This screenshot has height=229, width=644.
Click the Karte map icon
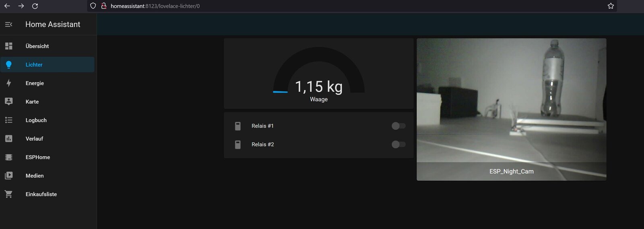pyautogui.click(x=9, y=101)
